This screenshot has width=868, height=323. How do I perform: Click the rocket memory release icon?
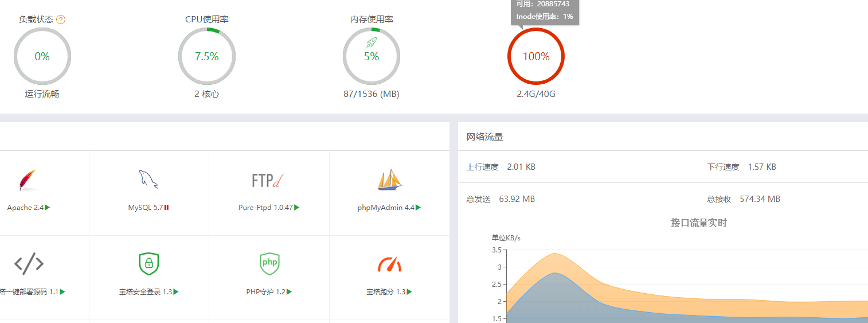coord(372,42)
